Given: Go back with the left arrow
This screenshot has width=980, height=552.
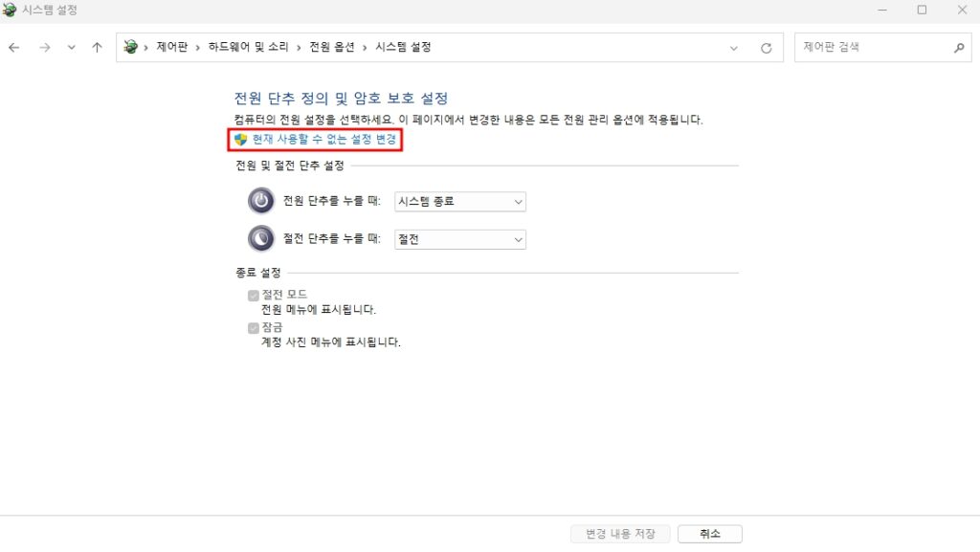Looking at the screenshot, I should tap(13, 48).
